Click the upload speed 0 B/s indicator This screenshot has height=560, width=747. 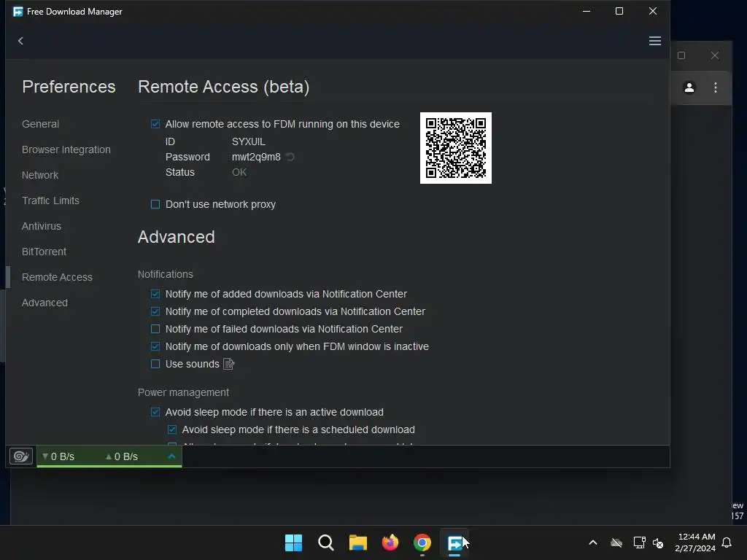pyautogui.click(x=122, y=456)
